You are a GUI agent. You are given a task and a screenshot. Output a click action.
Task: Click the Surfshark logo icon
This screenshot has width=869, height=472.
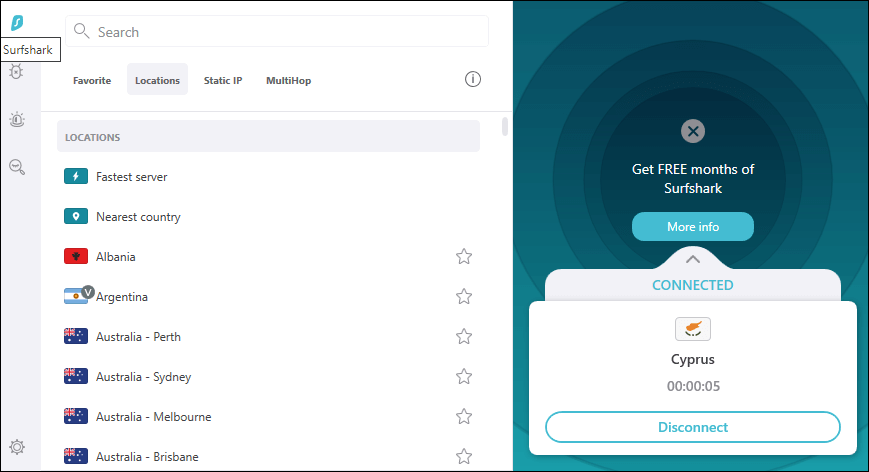click(17, 23)
